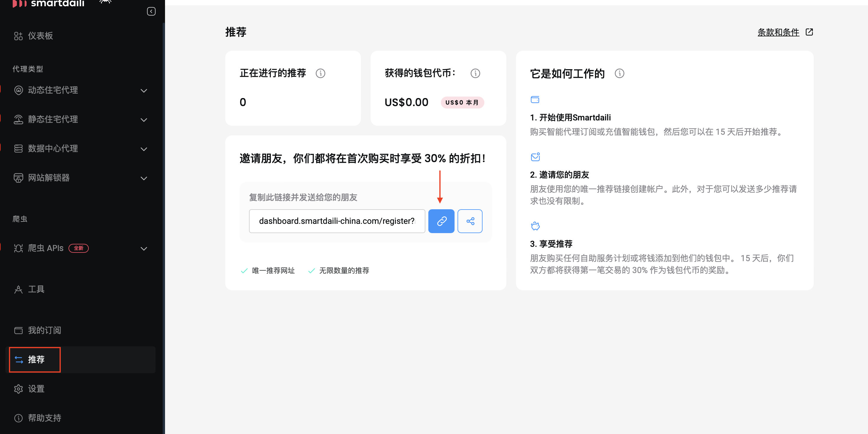Click the checkmark beside 唯一推荐网址

click(244, 270)
